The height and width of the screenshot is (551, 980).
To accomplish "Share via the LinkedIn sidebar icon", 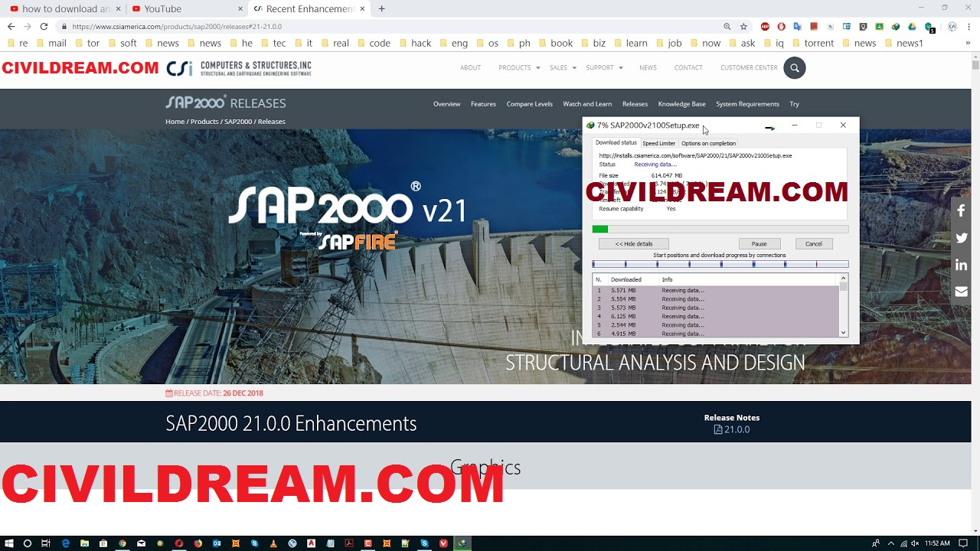I will (x=961, y=265).
